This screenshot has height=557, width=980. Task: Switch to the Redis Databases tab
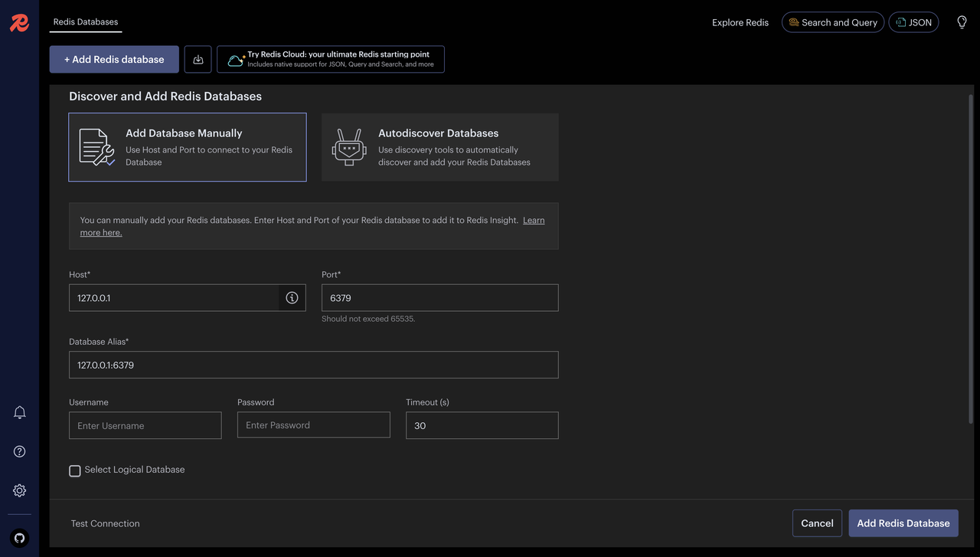pyautogui.click(x=86, y=22)
